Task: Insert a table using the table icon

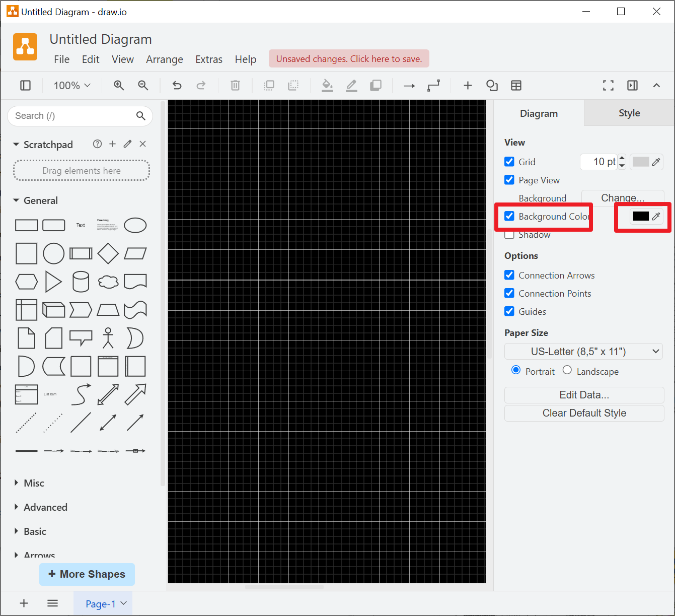Action: [516, 86]
